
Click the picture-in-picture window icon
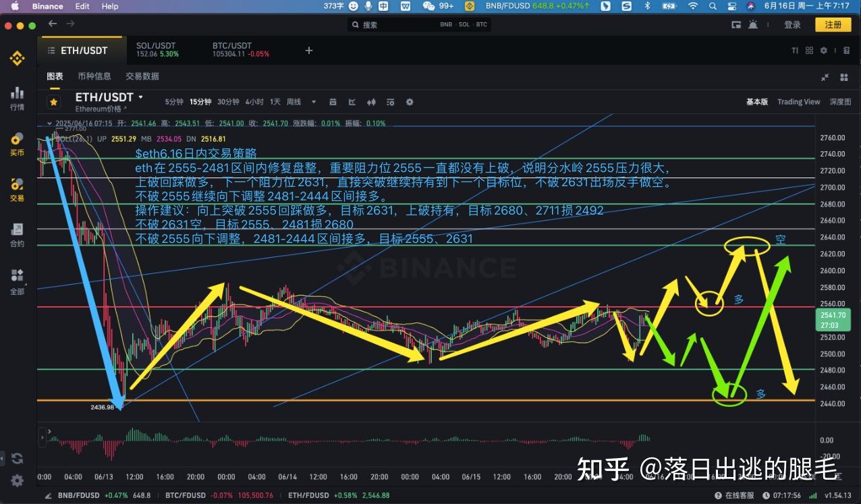(736, 25)
